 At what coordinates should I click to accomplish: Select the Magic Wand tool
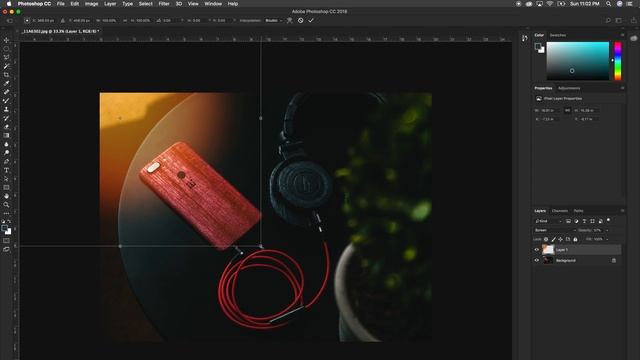6,66
